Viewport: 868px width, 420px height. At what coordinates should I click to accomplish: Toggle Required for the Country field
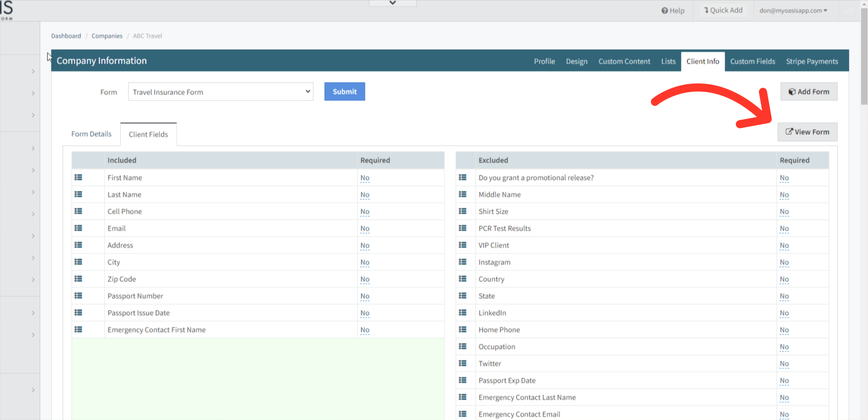point(784,279)
